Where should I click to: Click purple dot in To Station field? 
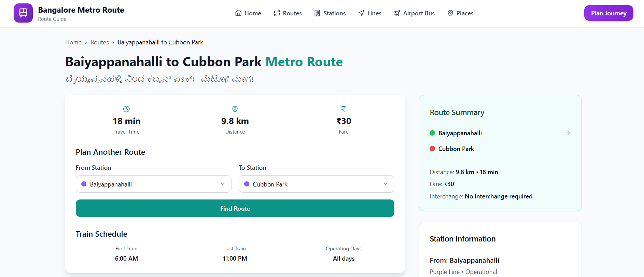pos(247,184)
